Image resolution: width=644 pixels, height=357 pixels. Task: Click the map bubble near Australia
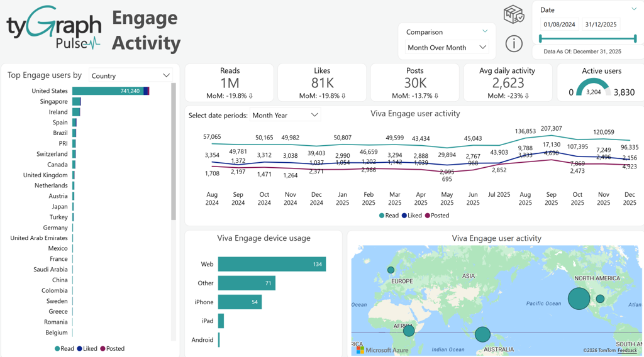click(482, 334)
